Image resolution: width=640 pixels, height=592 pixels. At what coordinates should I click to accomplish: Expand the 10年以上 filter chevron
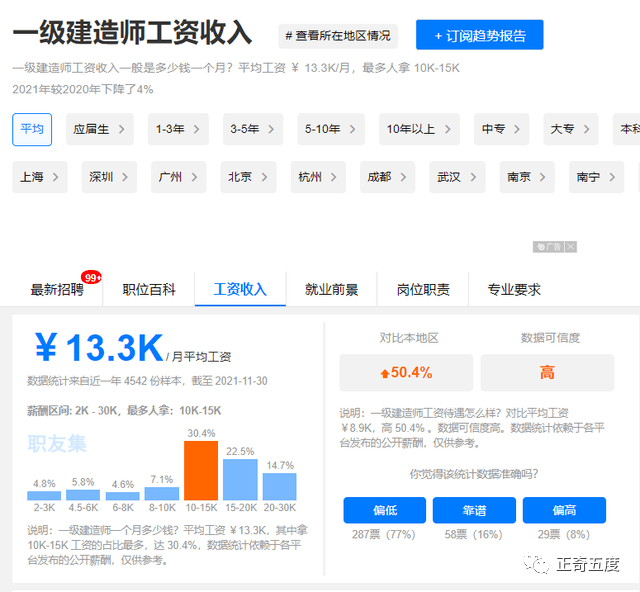click(x=448, y=129)
